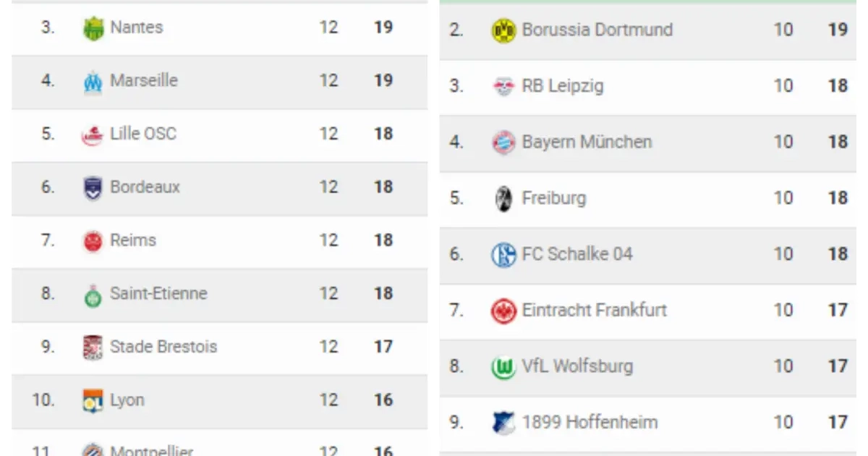The image size is (868, 456).
Task: Click the Lyon club logo icon
Action: pyautogui.click(x=93, y=401)
